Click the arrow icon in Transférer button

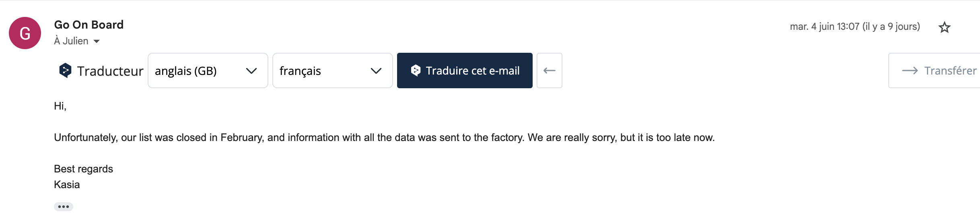click(x=910, y=71)
